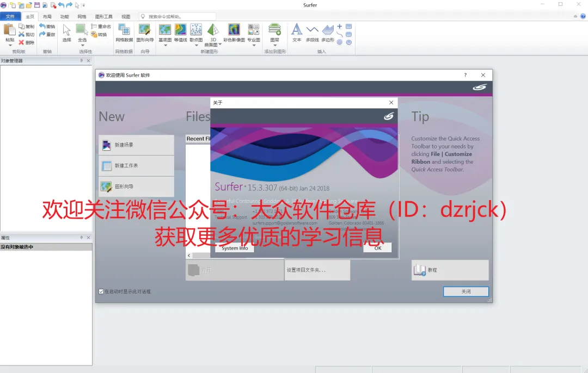This screenshot has height=373, width=588.
Task: Switch to the 图形工具 (Map Tools) ribbon tab
Action: [x=104, y=16]
